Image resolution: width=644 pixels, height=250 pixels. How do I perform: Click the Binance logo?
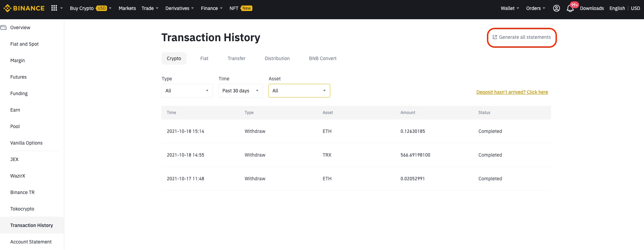(x=24, y=8)
